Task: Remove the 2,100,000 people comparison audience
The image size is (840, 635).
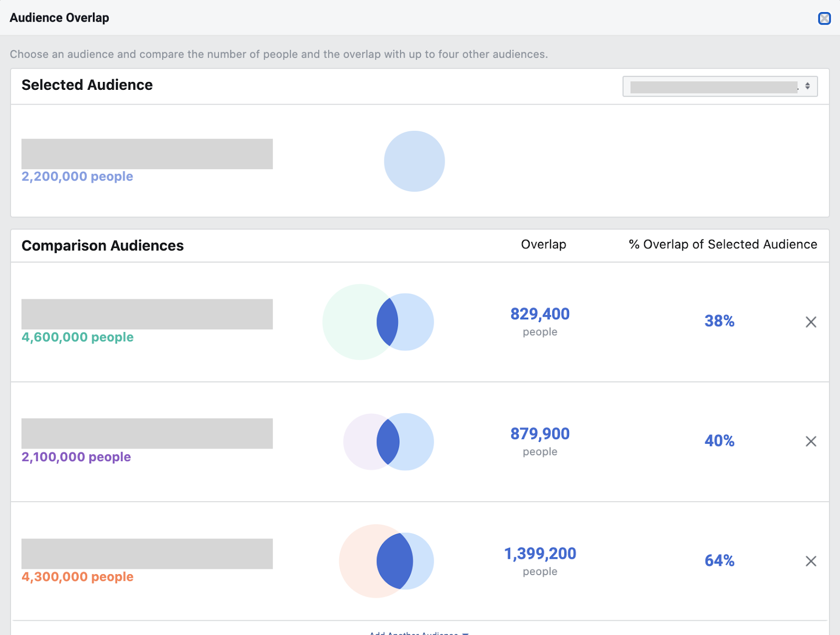Action: coord(811,441)
